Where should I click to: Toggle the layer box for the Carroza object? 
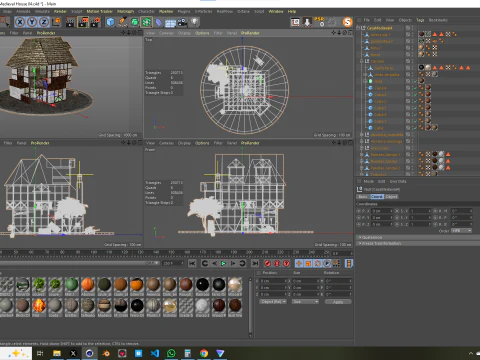pyautogui.click(x=408, y=61)
